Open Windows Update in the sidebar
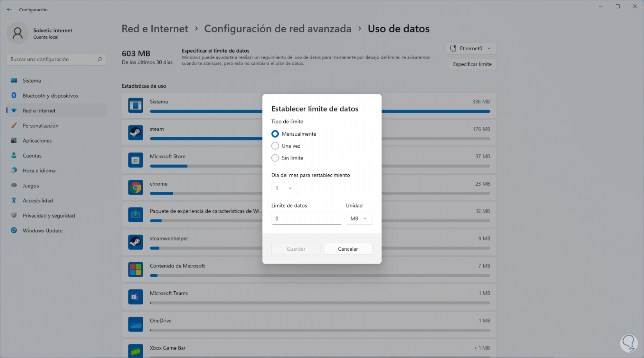644x358 pixels. (43, 230)
